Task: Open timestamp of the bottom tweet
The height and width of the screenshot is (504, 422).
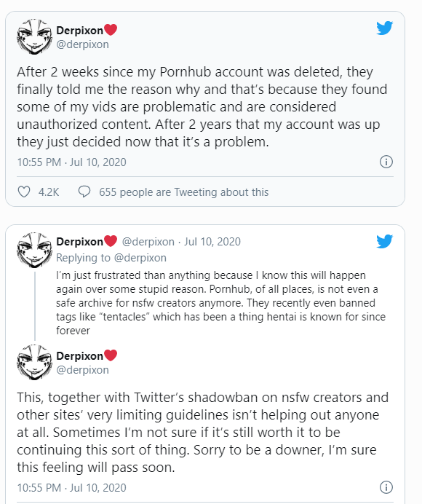Action: [x=71, y=487]
